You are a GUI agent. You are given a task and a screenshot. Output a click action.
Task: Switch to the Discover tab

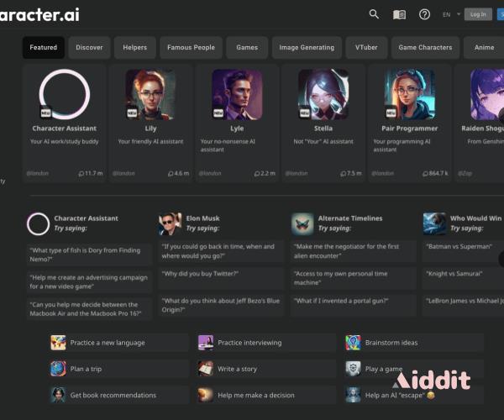pos(89,48)
